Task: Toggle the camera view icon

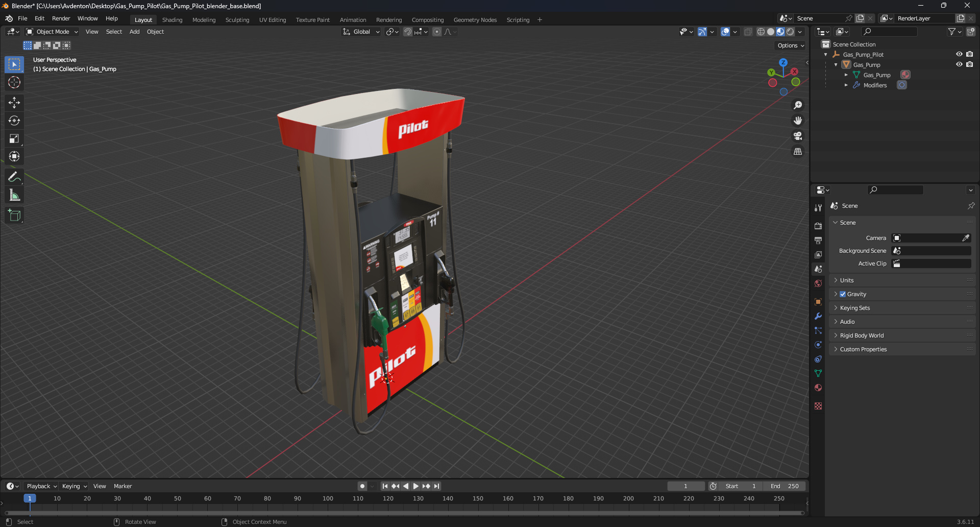Action: click(798, 136)
